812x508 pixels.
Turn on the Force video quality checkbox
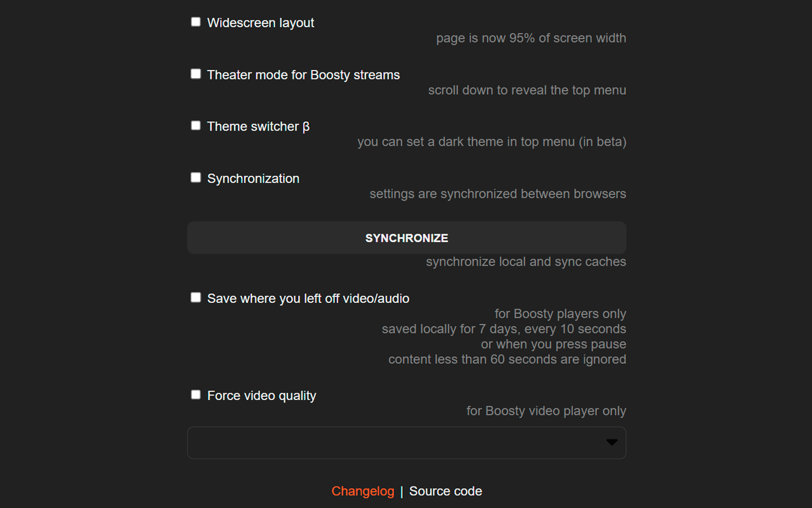point(196,395)
